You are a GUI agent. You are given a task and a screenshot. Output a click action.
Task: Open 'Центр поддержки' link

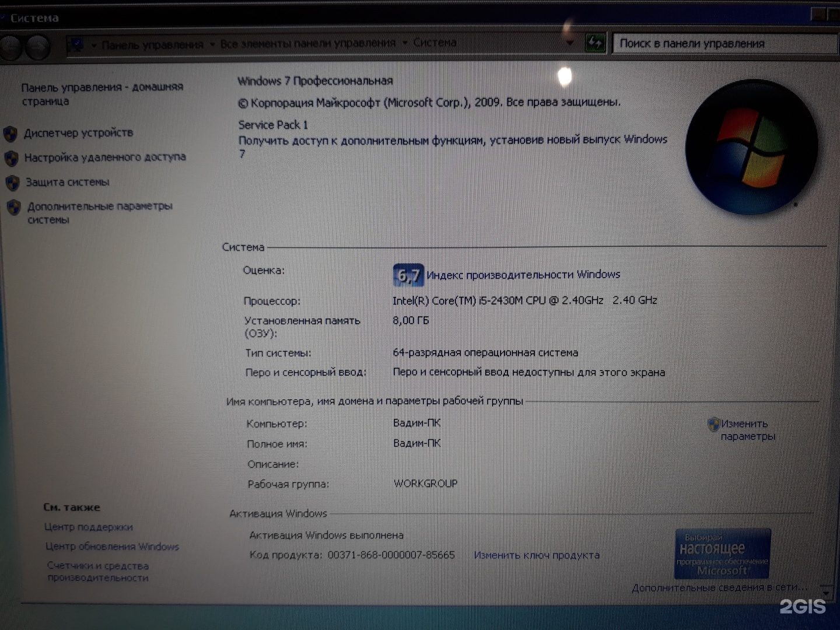89,527
